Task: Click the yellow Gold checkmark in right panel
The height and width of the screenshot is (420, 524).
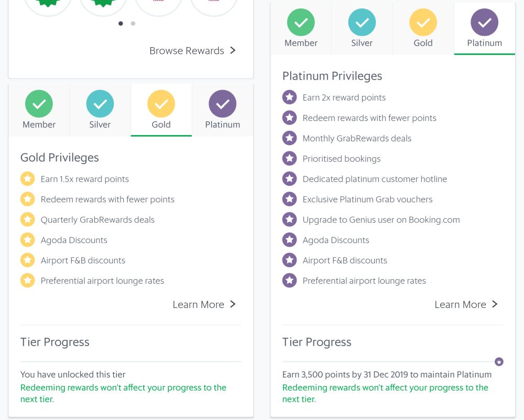Action: 423,23
